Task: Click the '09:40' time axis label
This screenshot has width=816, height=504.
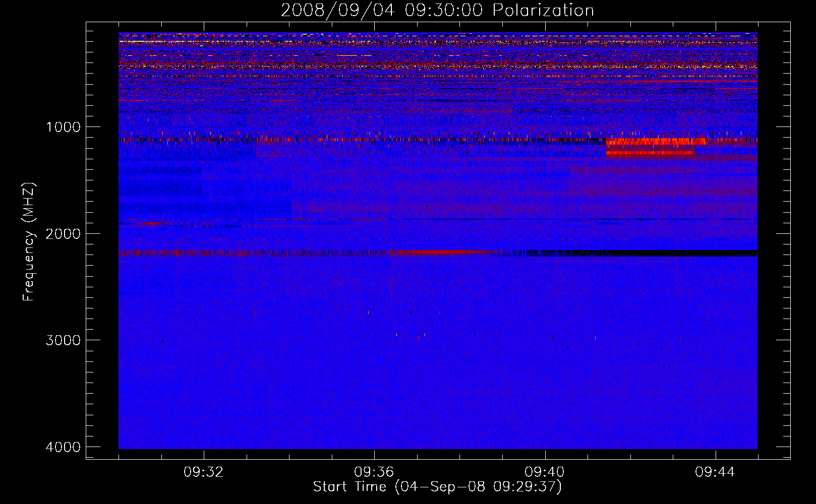Action: (x=544, y=472)
